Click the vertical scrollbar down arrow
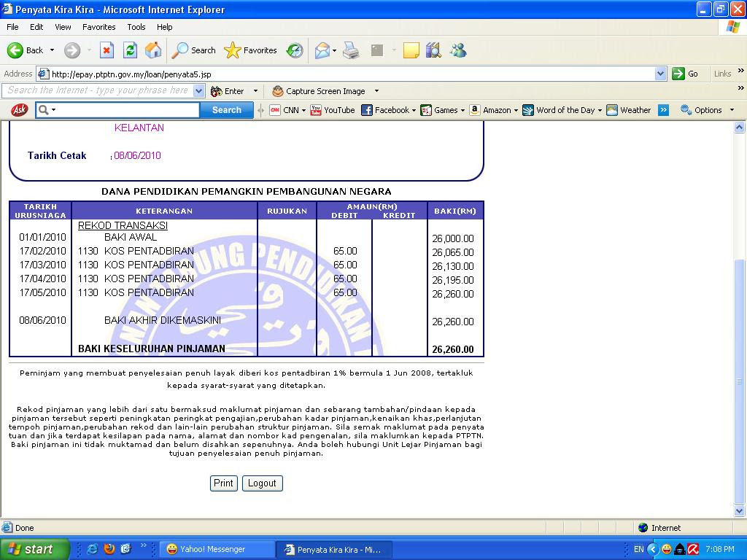 coord(740,510)
